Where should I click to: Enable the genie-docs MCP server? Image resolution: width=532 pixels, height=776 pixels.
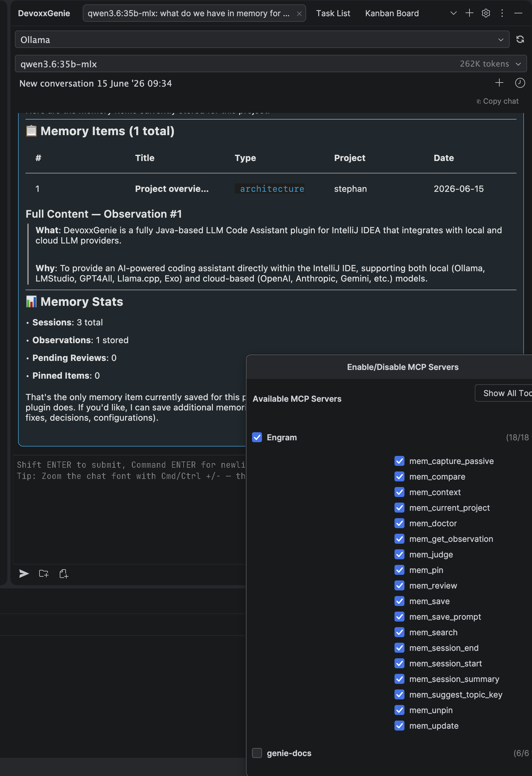tap(257, 753)
